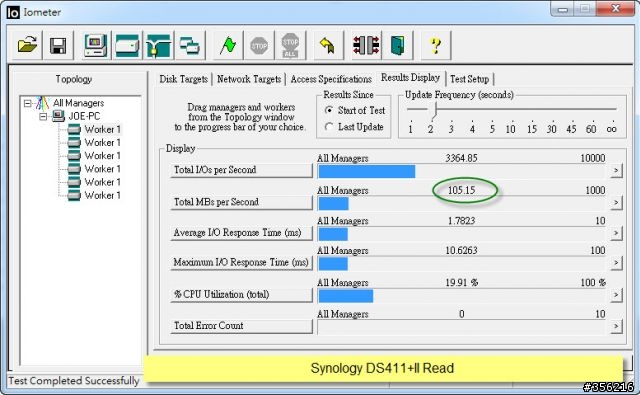Collapse All Managers tree node
Image resolution: width=640 pixels, height=395 pixels.
[27, 103]
